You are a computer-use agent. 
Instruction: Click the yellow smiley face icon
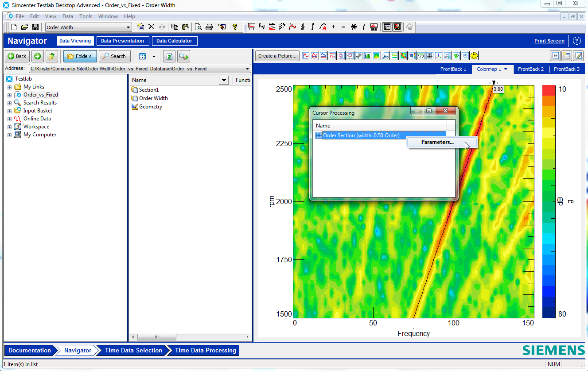pos(474,56)
